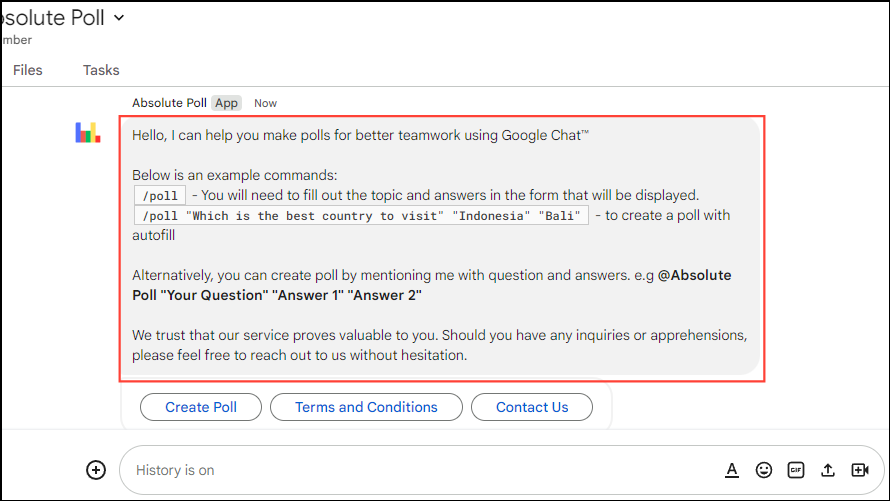Click the Contact Us button
The height and width of the screenshot is (501, 890).
click(532, 407)
